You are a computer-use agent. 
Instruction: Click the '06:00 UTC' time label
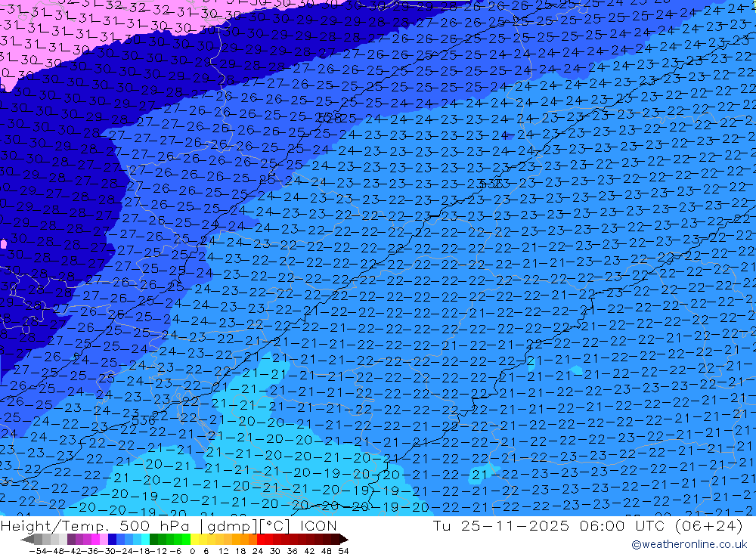click(622, 525)
